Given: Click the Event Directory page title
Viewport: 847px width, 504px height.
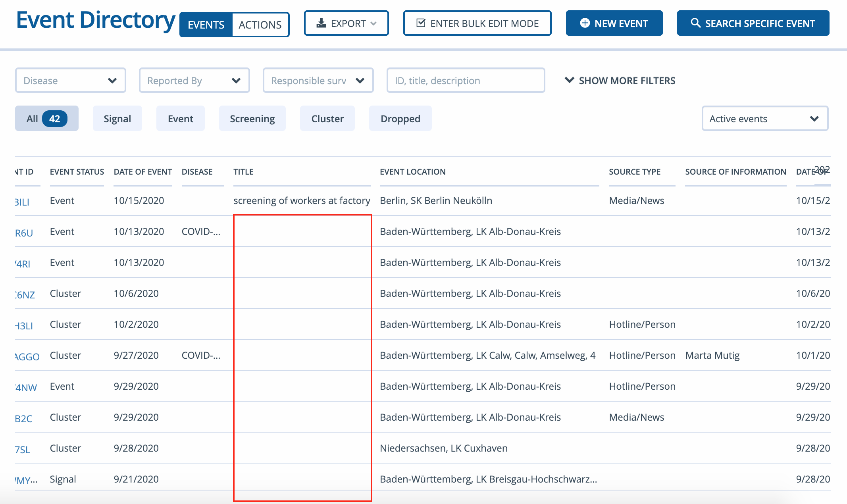Looking at the screenshot, I should click(x=96, y=20).
